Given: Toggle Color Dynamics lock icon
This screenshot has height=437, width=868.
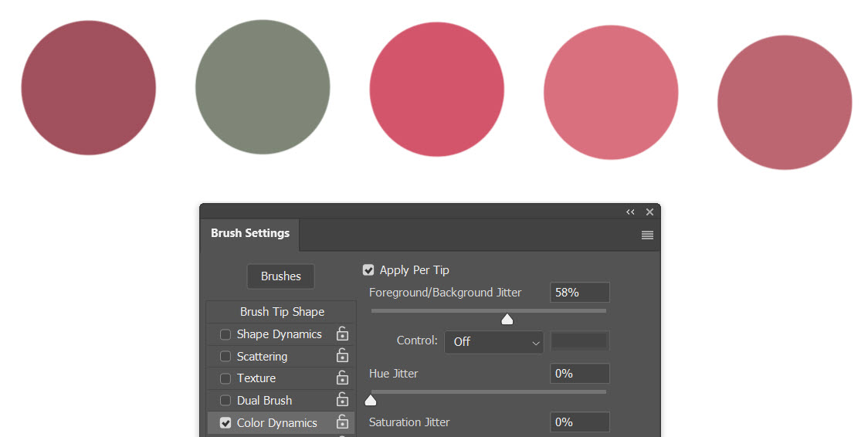Looking at the screenshot, I should (343, 422).
